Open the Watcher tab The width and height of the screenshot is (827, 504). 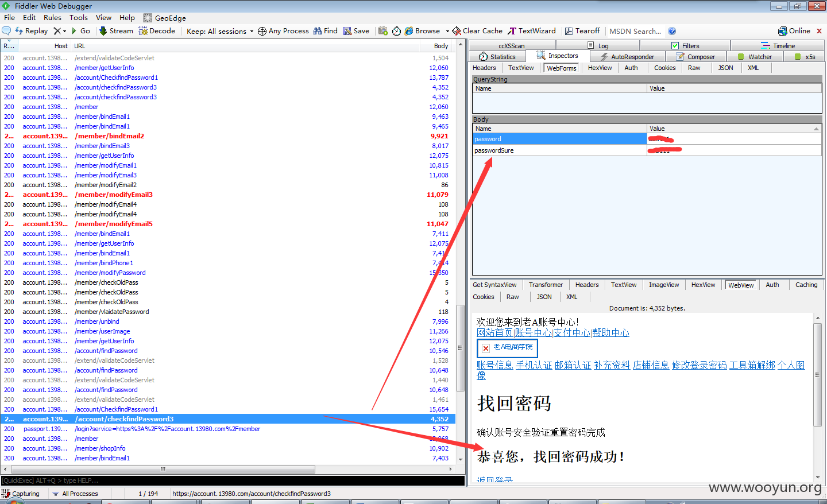coord(755,56)
